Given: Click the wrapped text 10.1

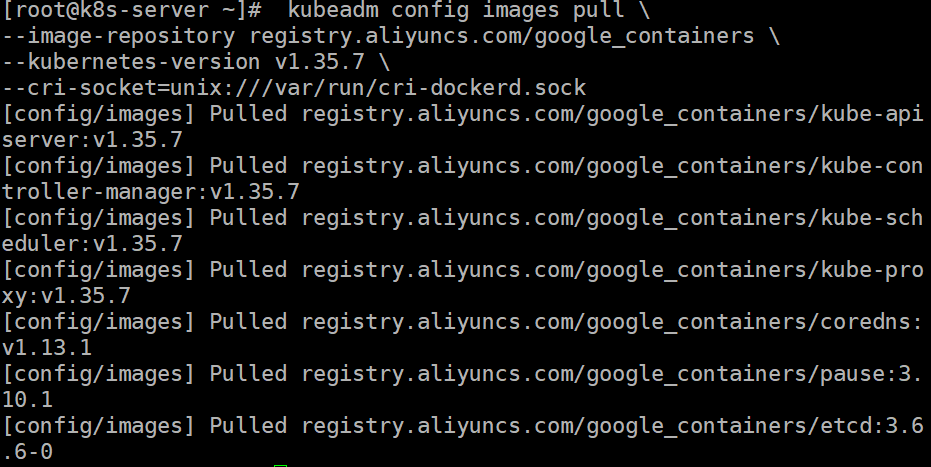Looking at the screenshot, I should [27, 400].
